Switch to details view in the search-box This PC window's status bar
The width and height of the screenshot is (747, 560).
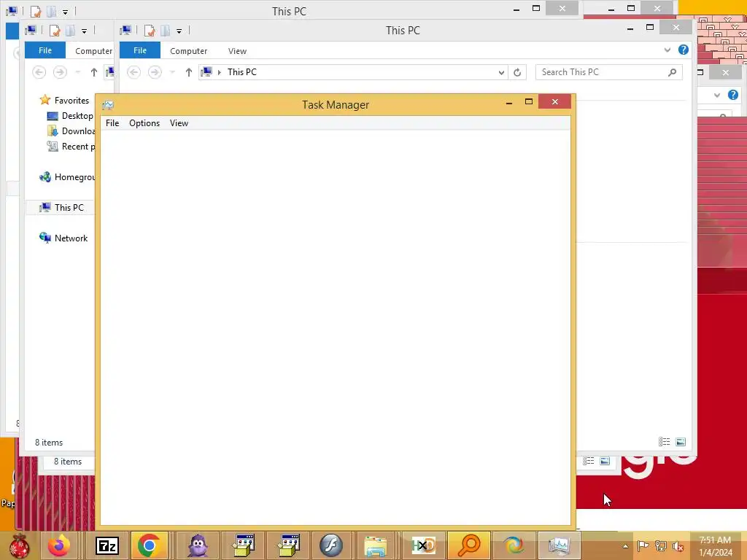tap(664, 442)
